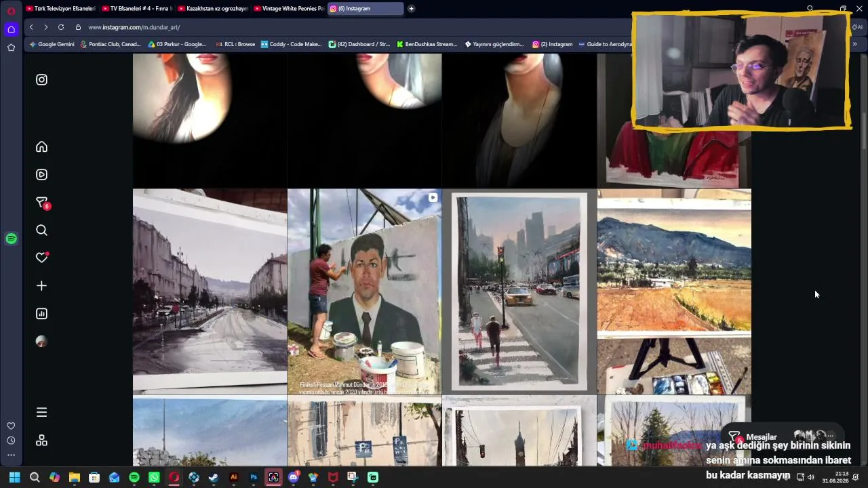
Task: Open 03 Parkur - Google bookmark
Action: (x=177, y=44)
